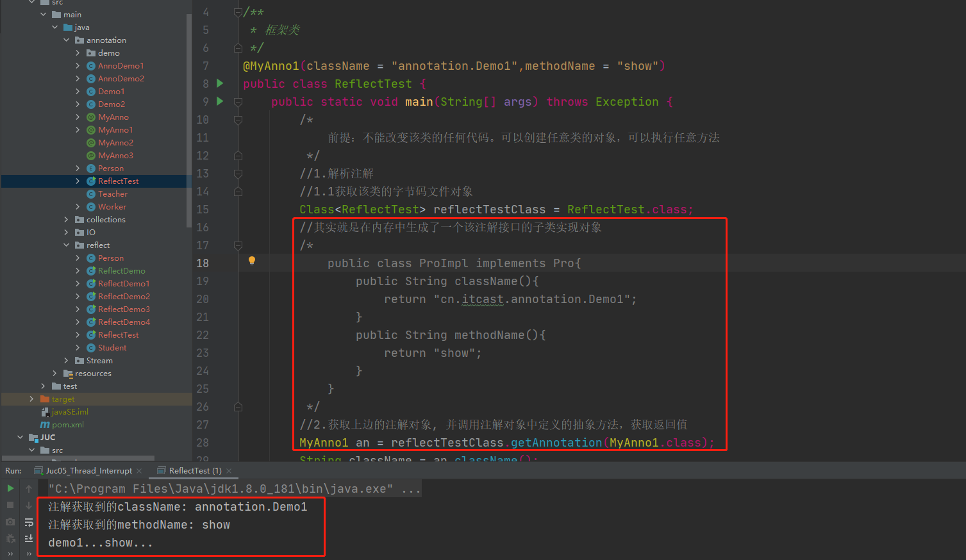Click the up stack trace arrow icon
The image size is (966, 560).
(29, 488)
